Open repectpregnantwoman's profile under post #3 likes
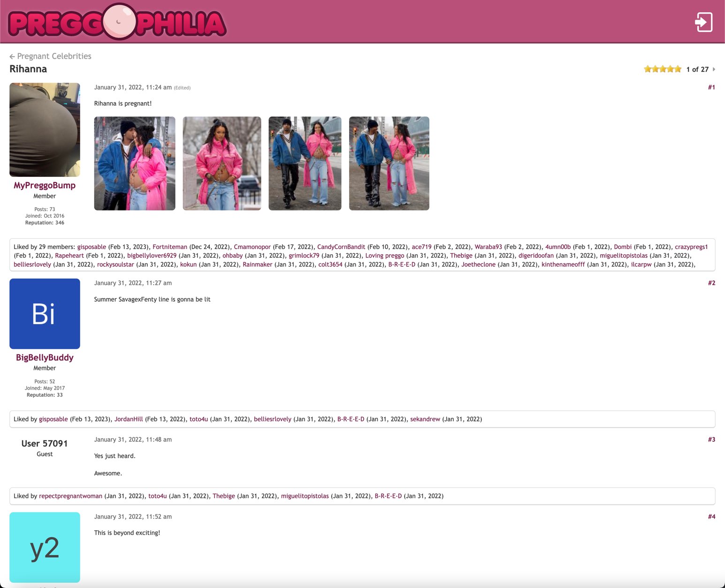Viewport: 725px width, 588px height. (x=70, y=496)
